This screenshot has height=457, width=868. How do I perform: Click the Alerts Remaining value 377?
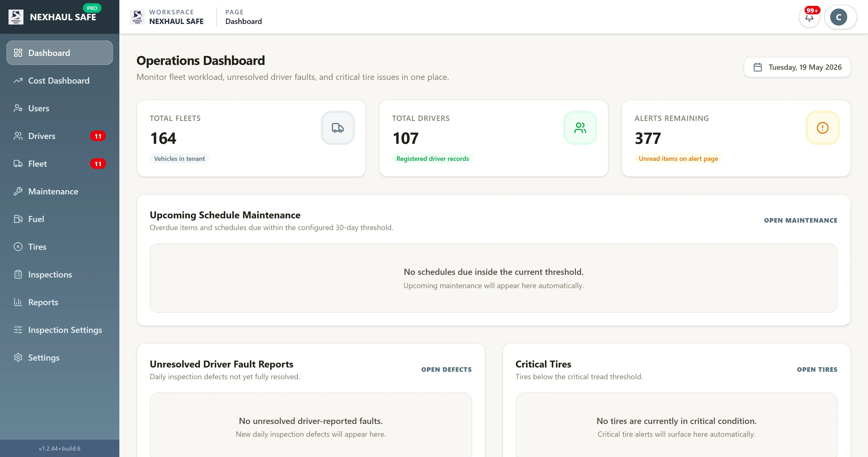648,138
